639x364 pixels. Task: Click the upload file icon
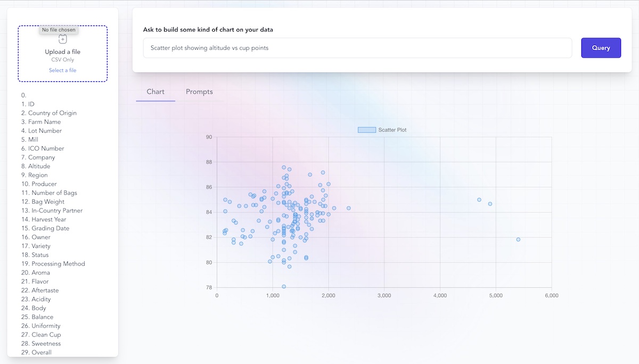click(x=63, y=39)
